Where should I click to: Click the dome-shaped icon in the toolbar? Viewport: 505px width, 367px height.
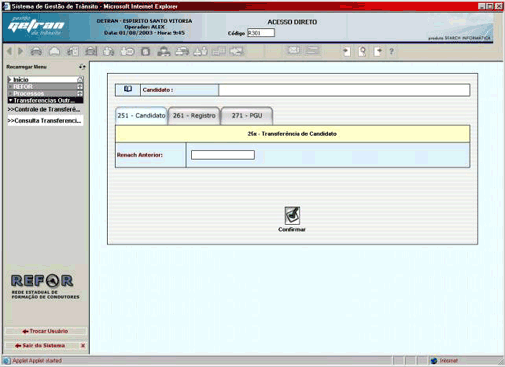coord(55,51)
